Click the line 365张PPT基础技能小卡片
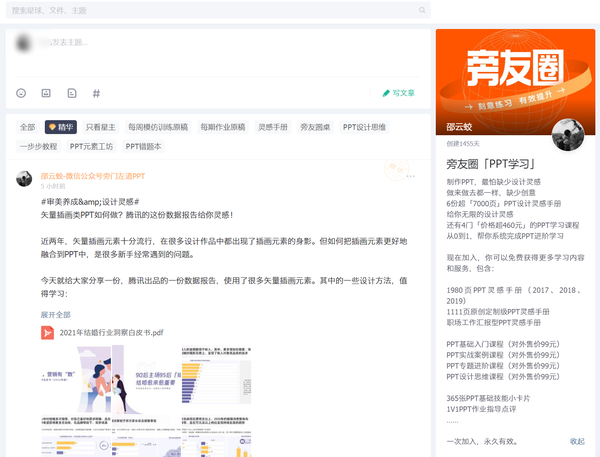600x457 pixels. pyautogui.click(x=488, y=398)
